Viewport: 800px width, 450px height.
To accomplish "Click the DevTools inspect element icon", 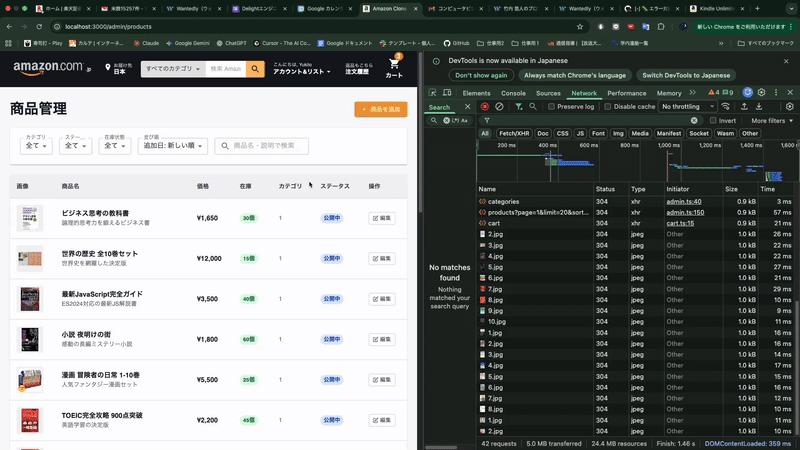I will pos(433,93).
